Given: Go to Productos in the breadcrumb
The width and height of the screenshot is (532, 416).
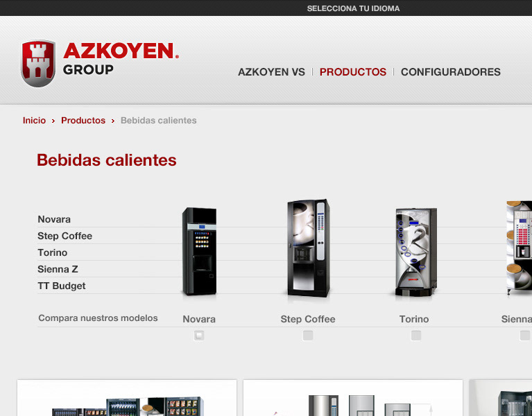Looking at the screenshot, I should pos(83,121).
